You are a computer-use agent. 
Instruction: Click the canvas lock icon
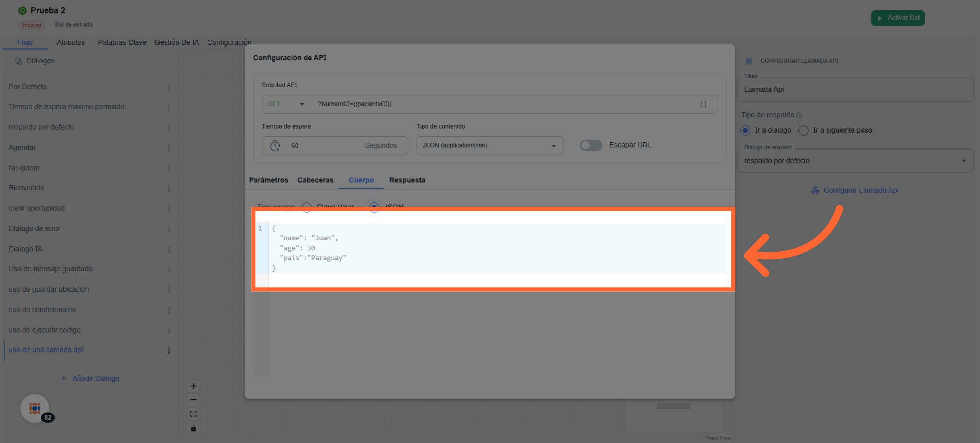(x=193, y=428)
